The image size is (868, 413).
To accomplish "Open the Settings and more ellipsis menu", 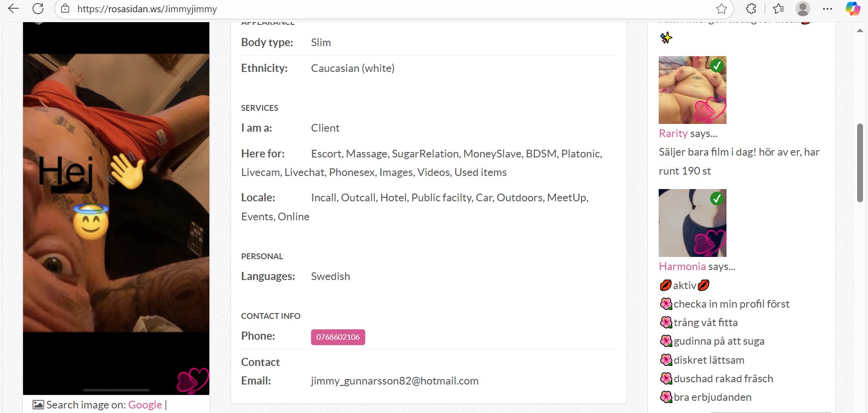I will click(x=827, y=9).
